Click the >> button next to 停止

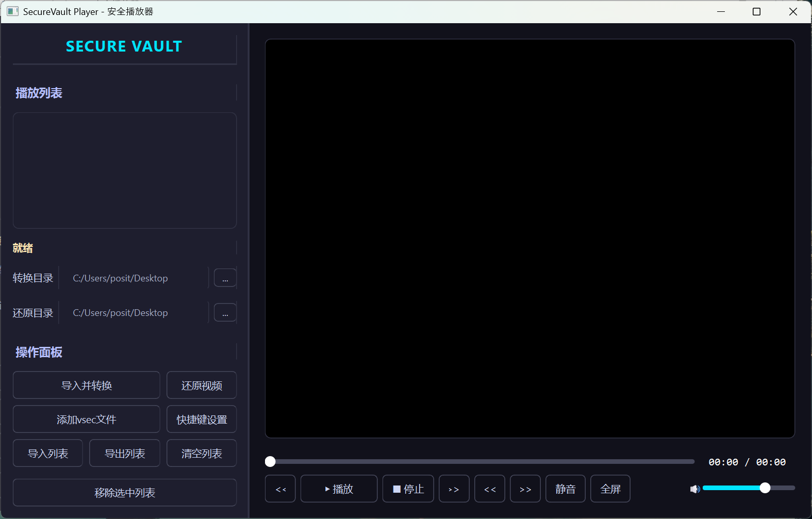coord(454,489)
